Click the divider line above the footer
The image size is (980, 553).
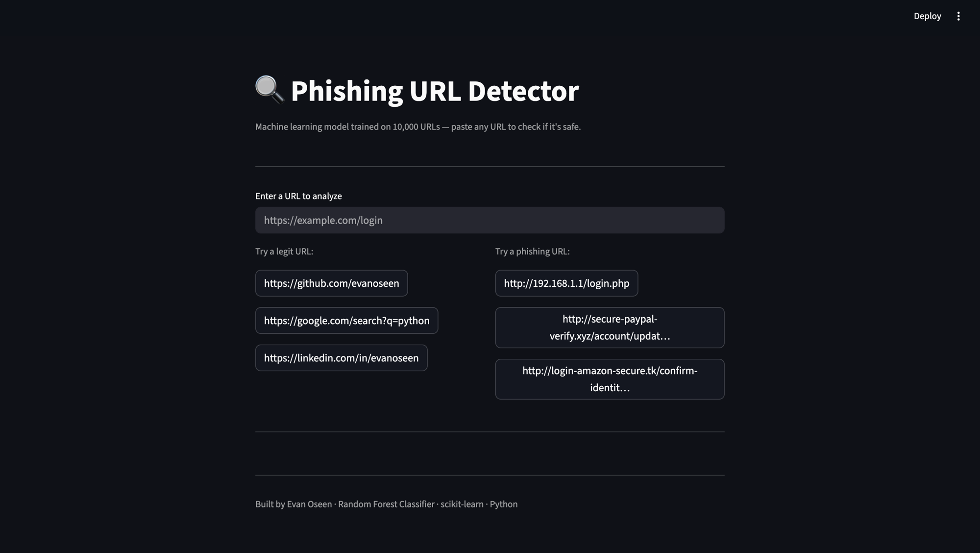[x=490, y=475]
